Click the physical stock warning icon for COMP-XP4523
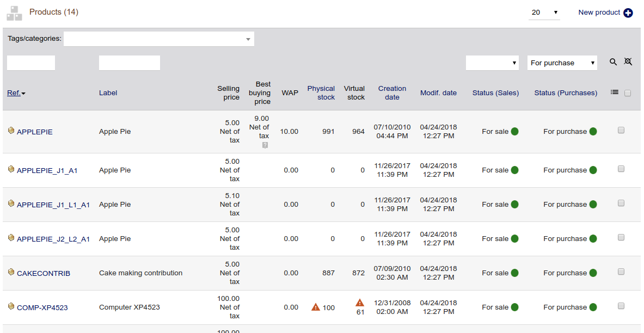The image size is (644, 333). [x=316, y=307]
